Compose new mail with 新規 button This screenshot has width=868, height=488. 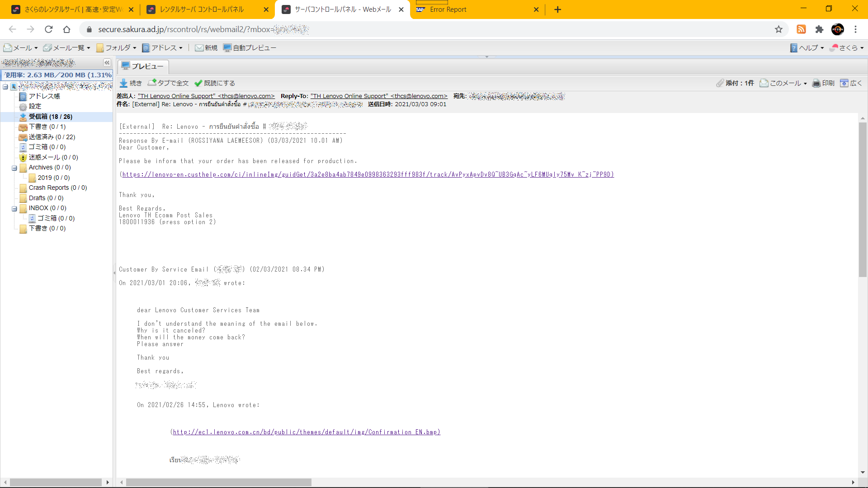click(x=206, y=48)
